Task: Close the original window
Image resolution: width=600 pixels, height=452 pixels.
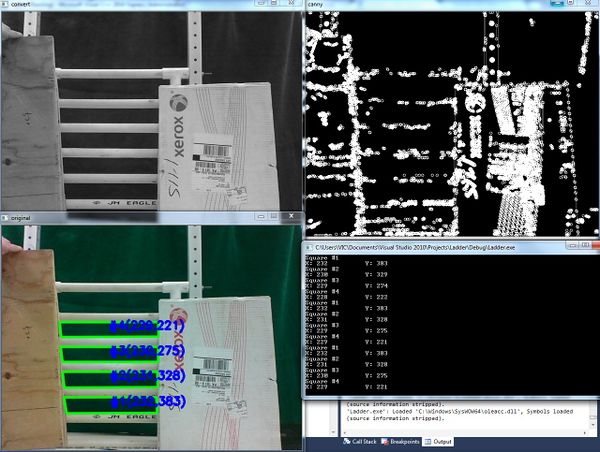Action: click(291, 216)
